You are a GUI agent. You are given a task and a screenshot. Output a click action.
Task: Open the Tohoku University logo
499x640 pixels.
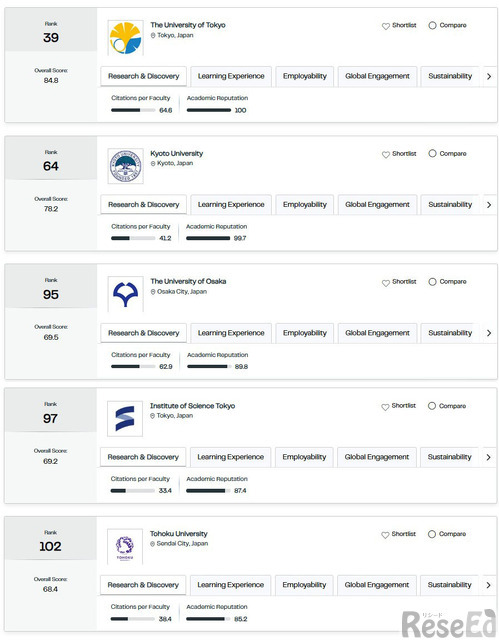125,547
